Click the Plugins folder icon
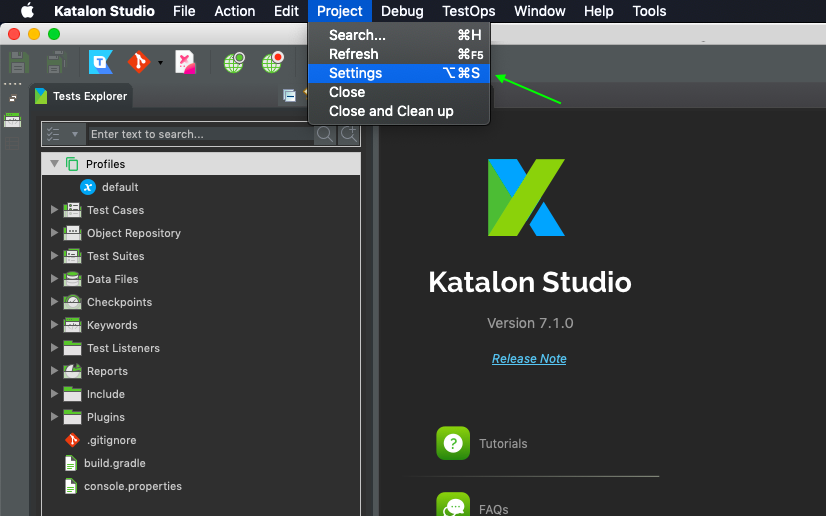Viewport: 826px width, 516px height. pos(72,417)
